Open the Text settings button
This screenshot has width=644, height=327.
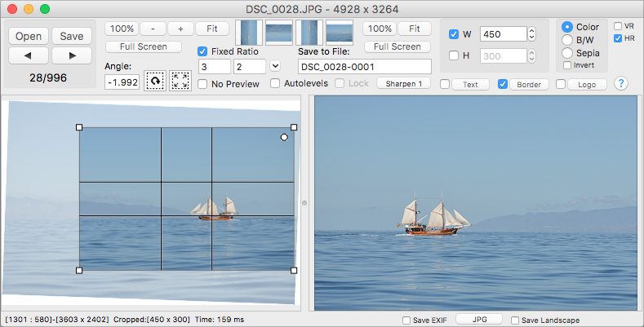470,85
